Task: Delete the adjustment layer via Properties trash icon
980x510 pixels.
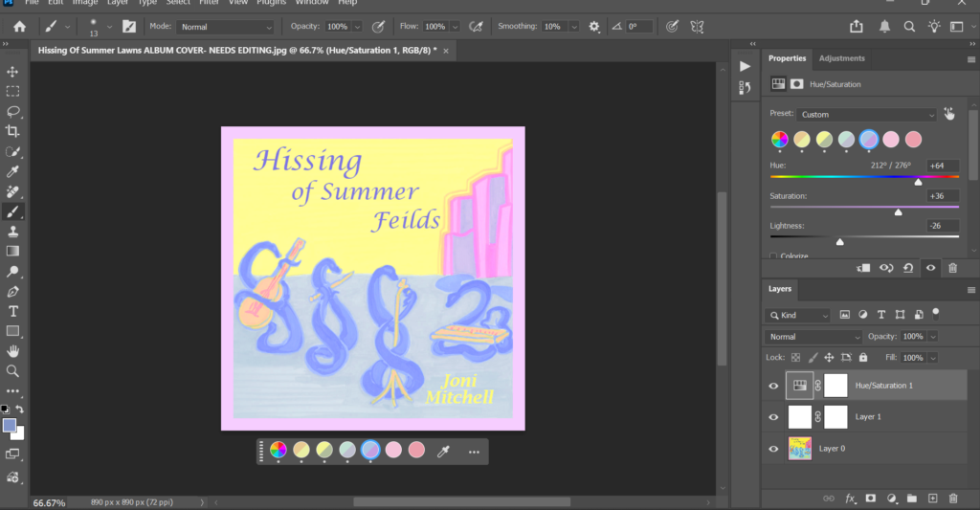Action: [952, 268]
